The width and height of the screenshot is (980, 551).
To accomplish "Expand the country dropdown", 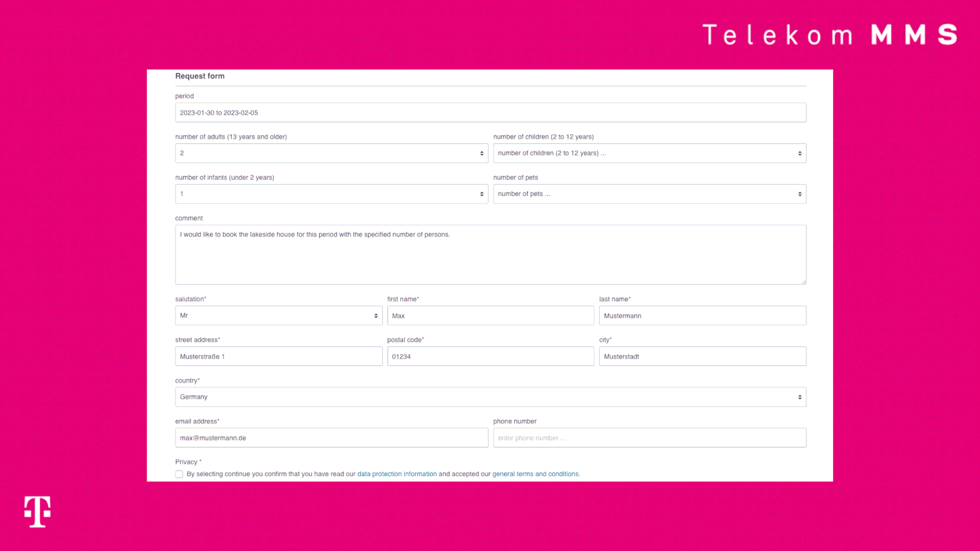I will click(490, 397).
